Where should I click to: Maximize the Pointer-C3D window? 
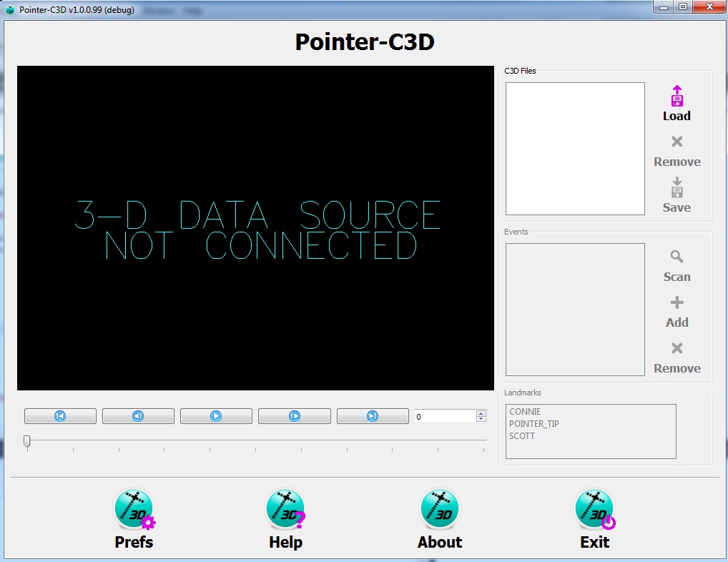pos(682,7)
